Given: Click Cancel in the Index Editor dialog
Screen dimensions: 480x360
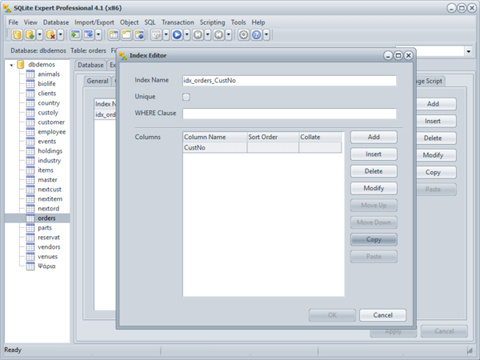Looking at the screenshot, I should 383,315.
